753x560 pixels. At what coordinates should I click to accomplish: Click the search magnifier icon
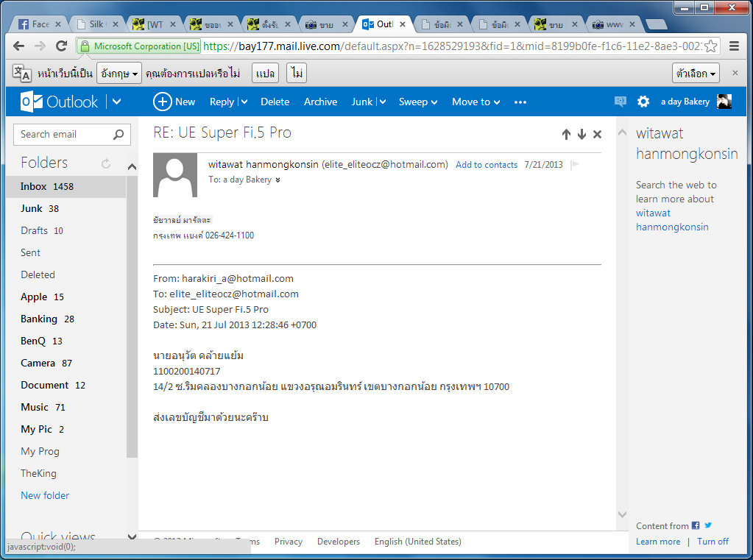[118, 135]
